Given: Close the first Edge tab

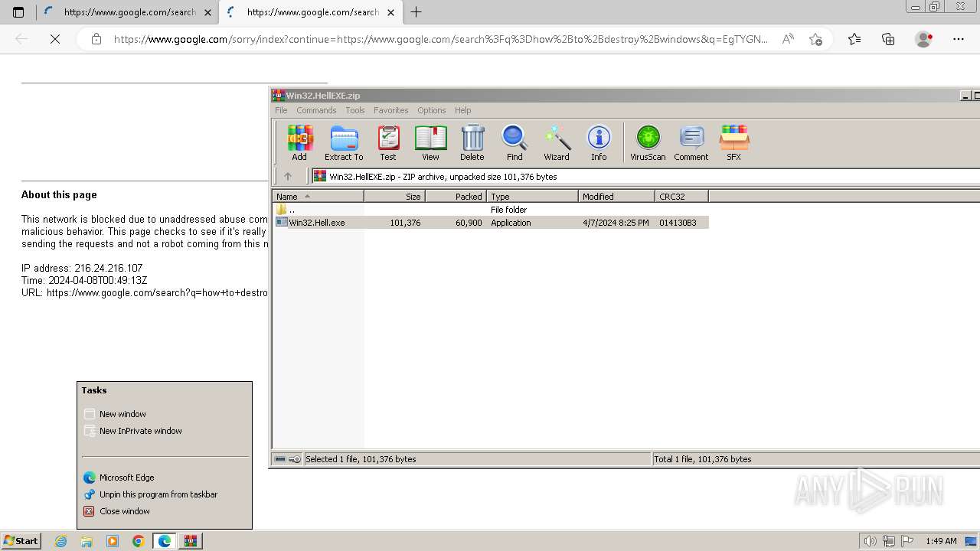Looking at the screenshot, I should (x=207, y=12).
